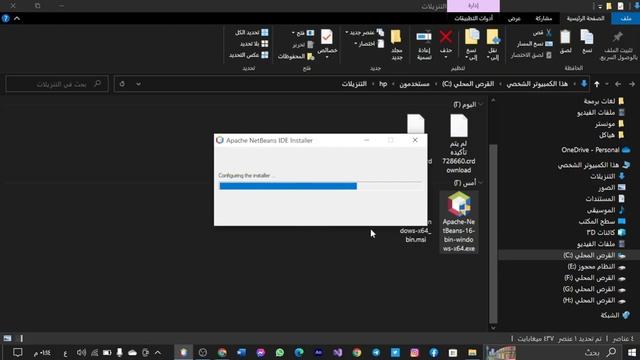Open address bar history dropdown chevron

[138, 84]
